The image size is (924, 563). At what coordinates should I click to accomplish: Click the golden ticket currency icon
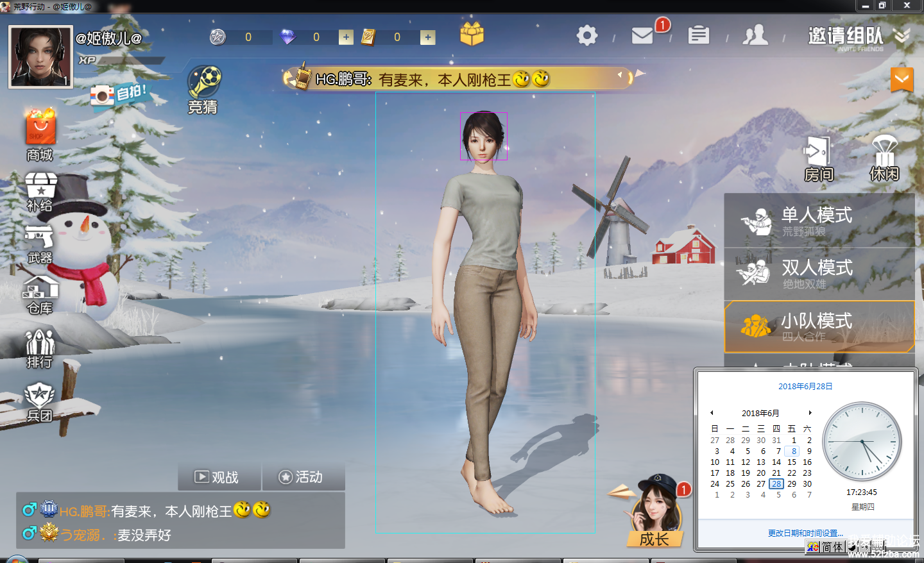pos(368,37)
